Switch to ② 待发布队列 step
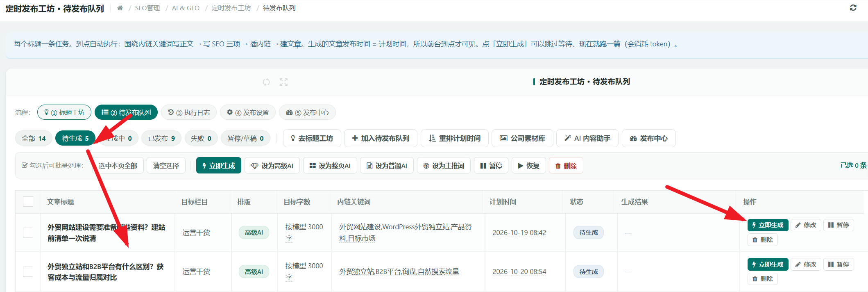The image size is (868, 292). [126, 112]
